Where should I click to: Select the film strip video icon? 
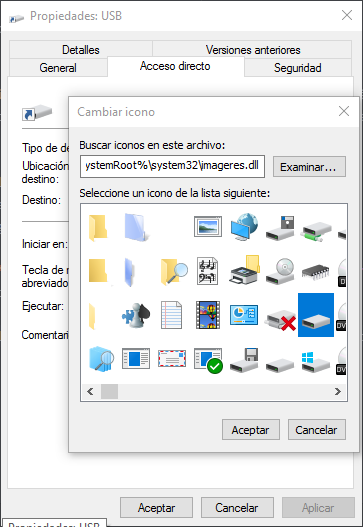tap(208, 315)
